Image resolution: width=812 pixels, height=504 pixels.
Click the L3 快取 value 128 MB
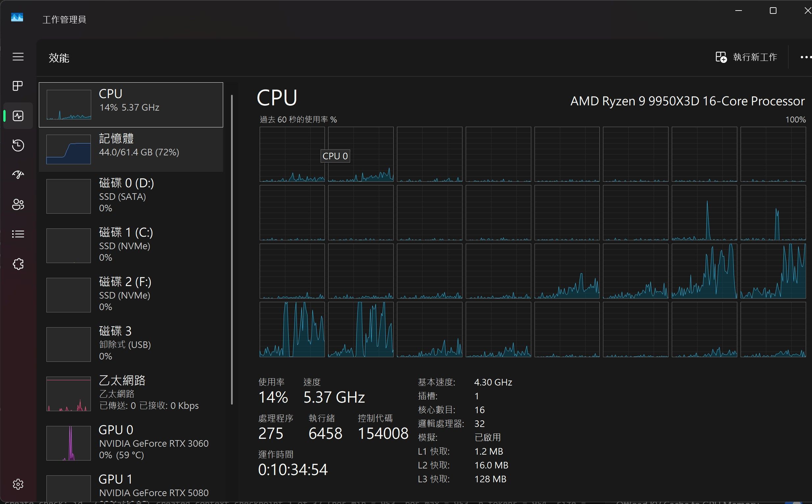(490, 479)
